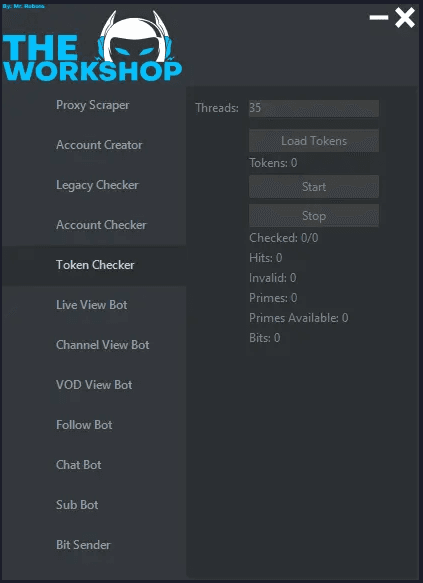The image size is (423, 583).
Task: Open the Proxy Scraper section
Action: point(94,105)
